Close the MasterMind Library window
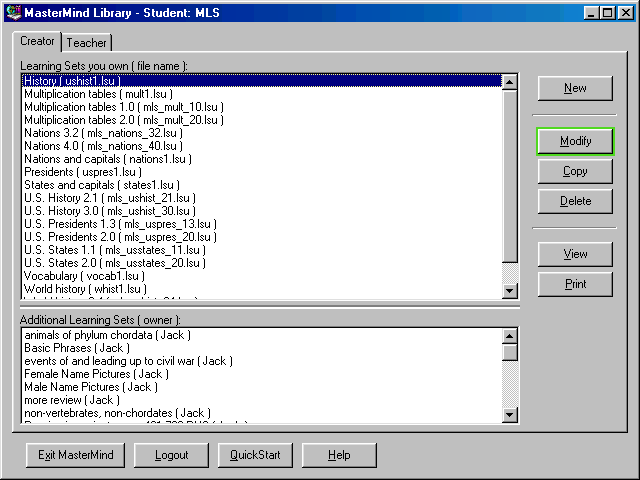Image resolution: width=640 pixels, height=480 pixels. pos(626,13)
